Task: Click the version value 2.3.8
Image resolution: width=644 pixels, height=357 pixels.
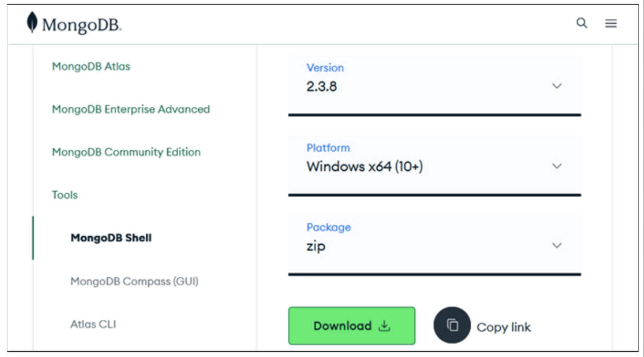Action: [x=322, y=86]
